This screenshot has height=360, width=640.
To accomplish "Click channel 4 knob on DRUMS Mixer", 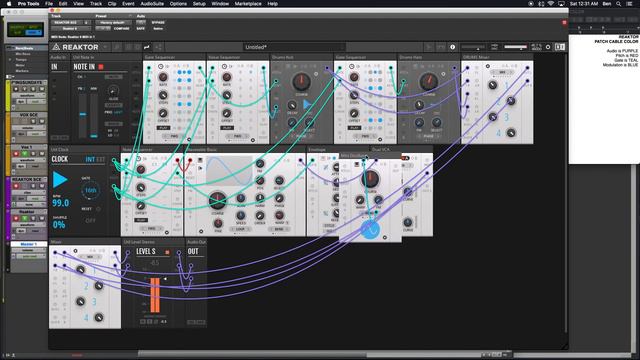I will (511, 133).
